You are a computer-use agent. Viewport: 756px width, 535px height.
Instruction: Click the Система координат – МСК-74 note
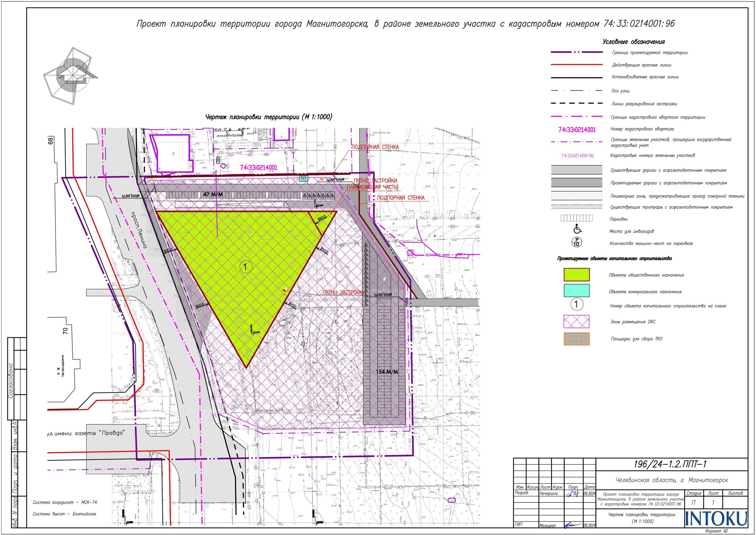(65, 503)
